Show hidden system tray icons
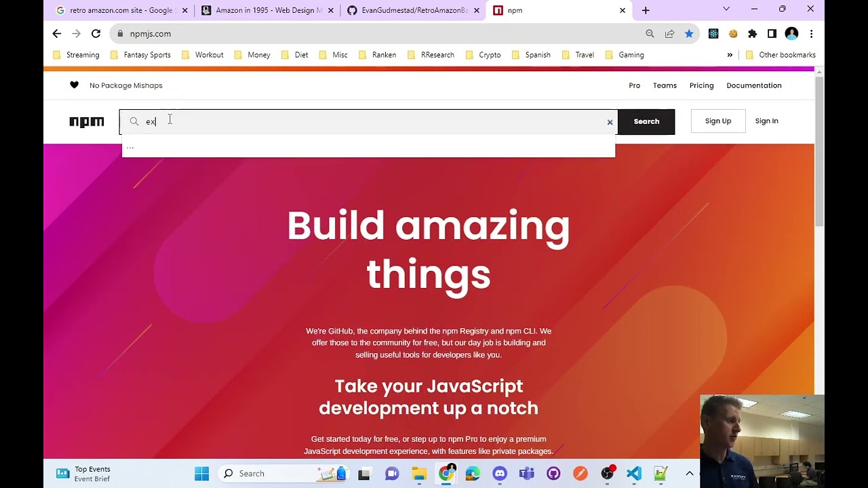The height and width of the screenshot is (488, 868). 690,474
